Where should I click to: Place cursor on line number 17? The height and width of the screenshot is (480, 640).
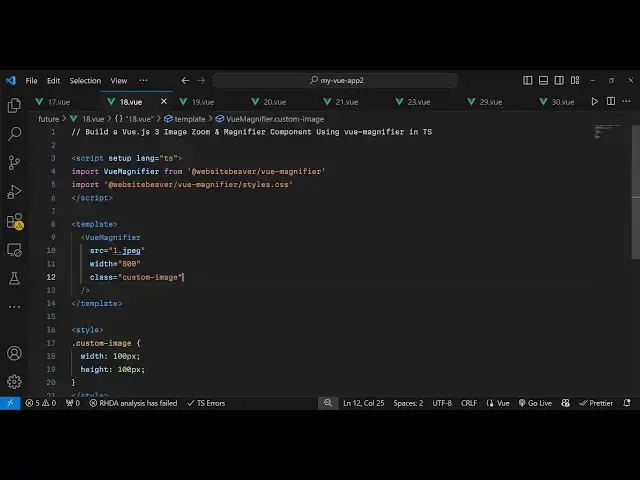51,343
